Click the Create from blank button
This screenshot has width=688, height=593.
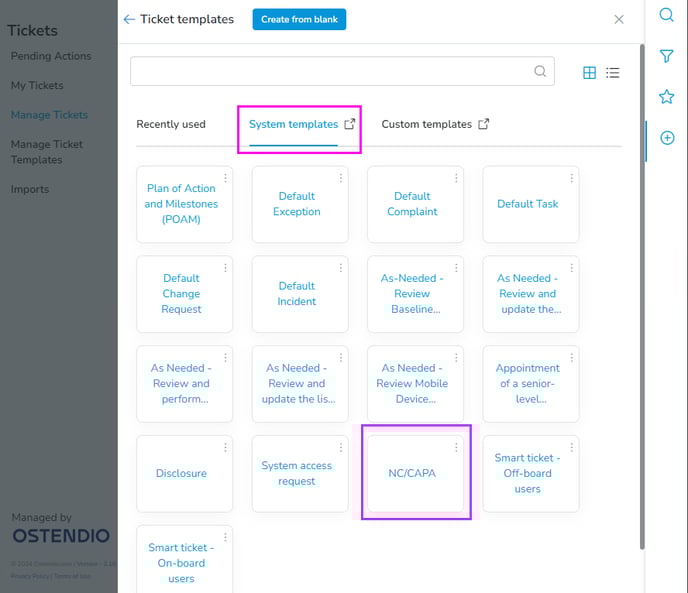299,19
